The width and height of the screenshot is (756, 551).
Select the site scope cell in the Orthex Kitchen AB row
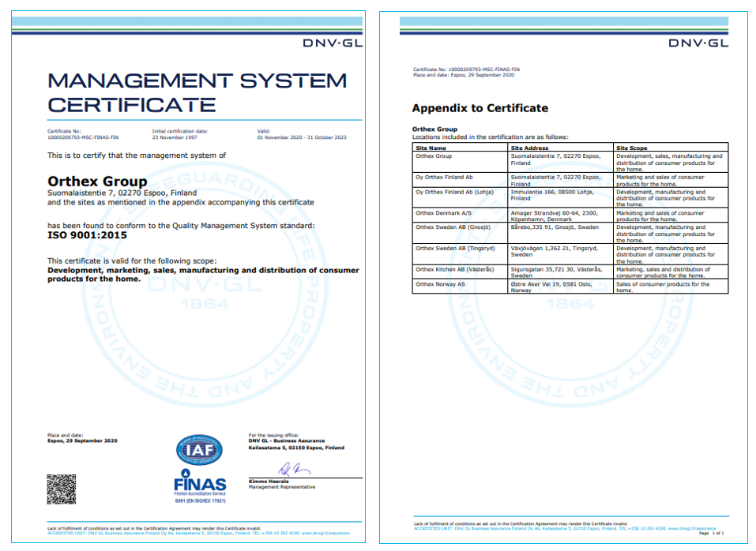click(671, 272)
